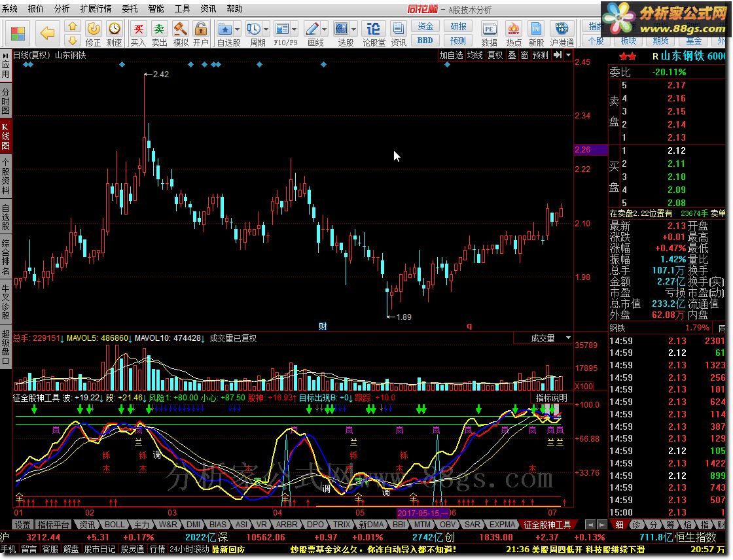Click the down arrow page button
The image size is (733, 560).
coord(73,40)
